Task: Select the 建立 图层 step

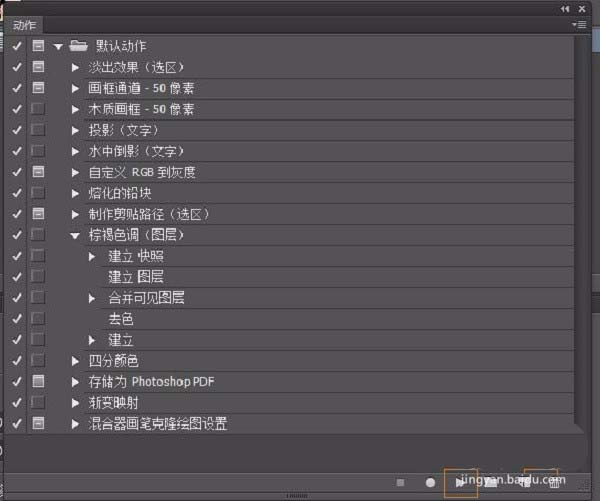Action: (x=136, y=277)
